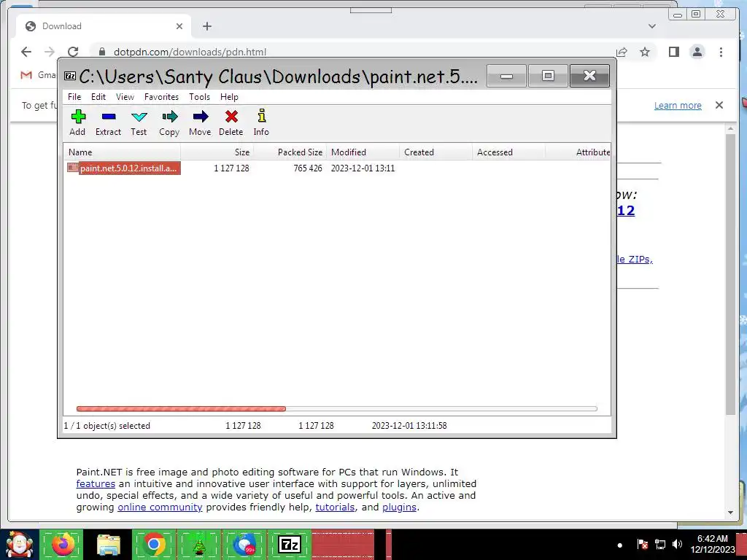Viewport: 747px width, 560px height.
Task: Open Action Center flag tray icon
Action: coord(642,544)
